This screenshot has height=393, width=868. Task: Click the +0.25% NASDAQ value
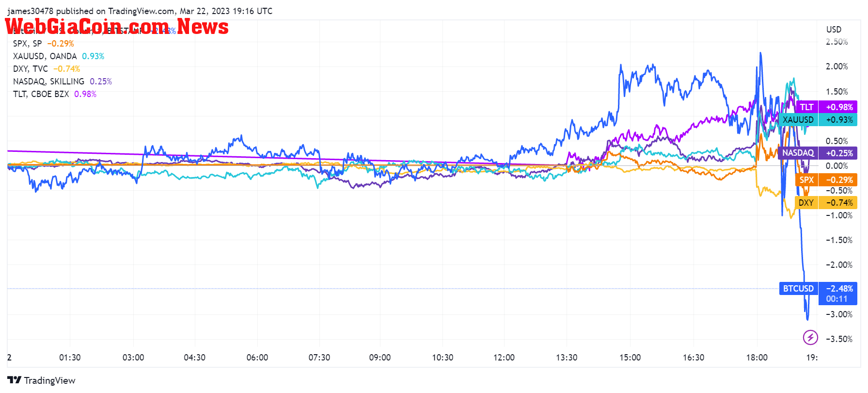coord(838,153)
